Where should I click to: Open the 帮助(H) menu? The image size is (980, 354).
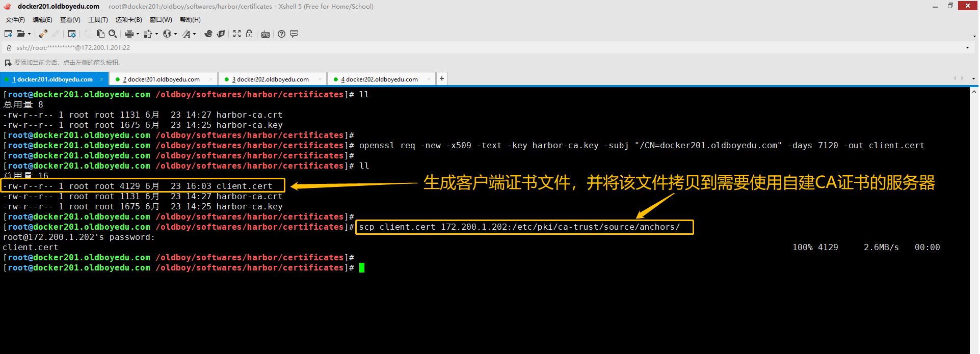(190, 20)
